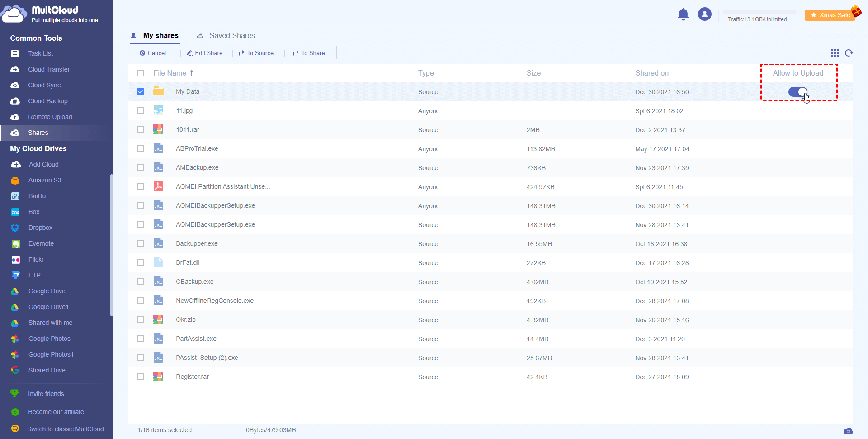Open Cloud Transfer in sidebar
Screen dimensions: 868x439
49,69
